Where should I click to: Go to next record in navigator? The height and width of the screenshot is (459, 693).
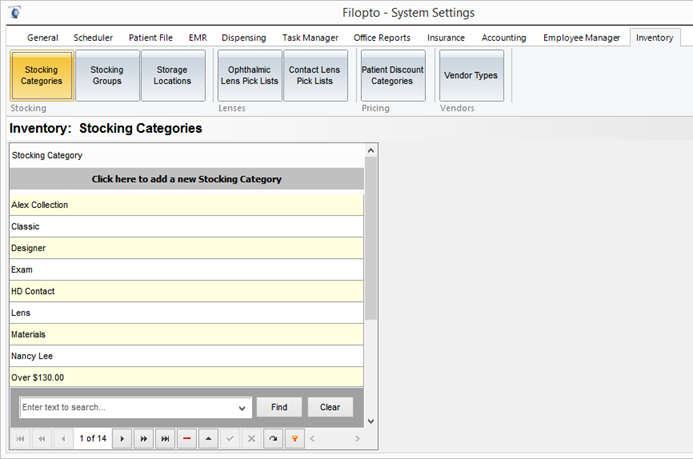click(x=122, y=439)
